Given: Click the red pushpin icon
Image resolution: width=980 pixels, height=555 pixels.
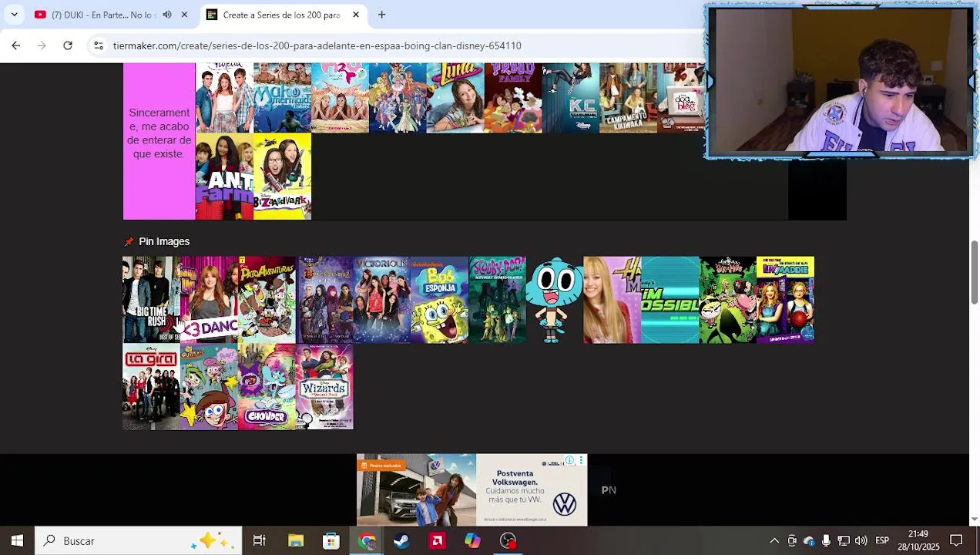Looking at the screenshot, I should (129, 242).
